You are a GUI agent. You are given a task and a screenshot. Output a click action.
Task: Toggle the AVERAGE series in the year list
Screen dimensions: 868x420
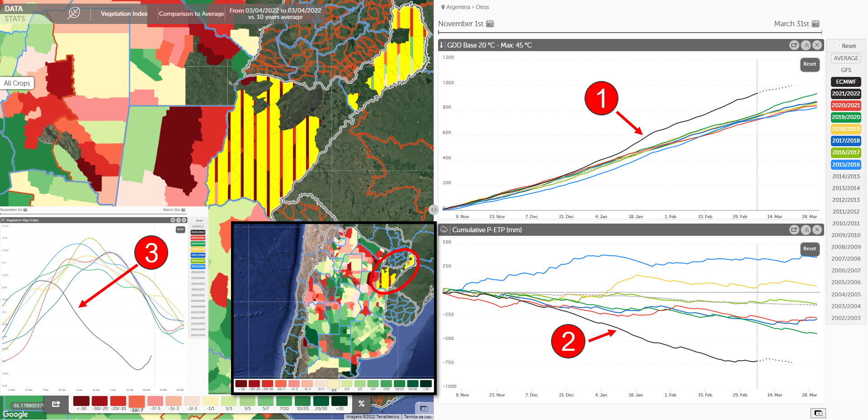coord(846,58)
